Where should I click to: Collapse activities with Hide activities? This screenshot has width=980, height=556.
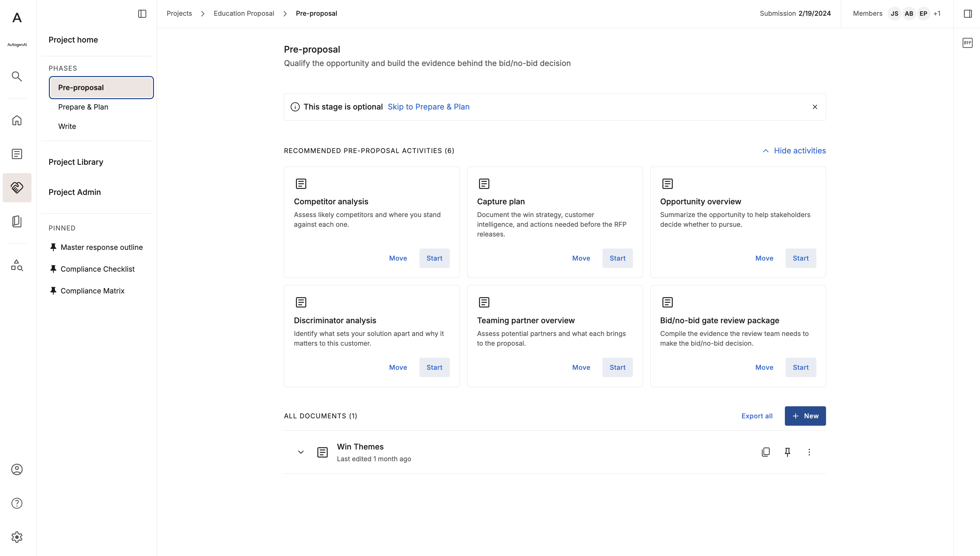click(794, 150)
